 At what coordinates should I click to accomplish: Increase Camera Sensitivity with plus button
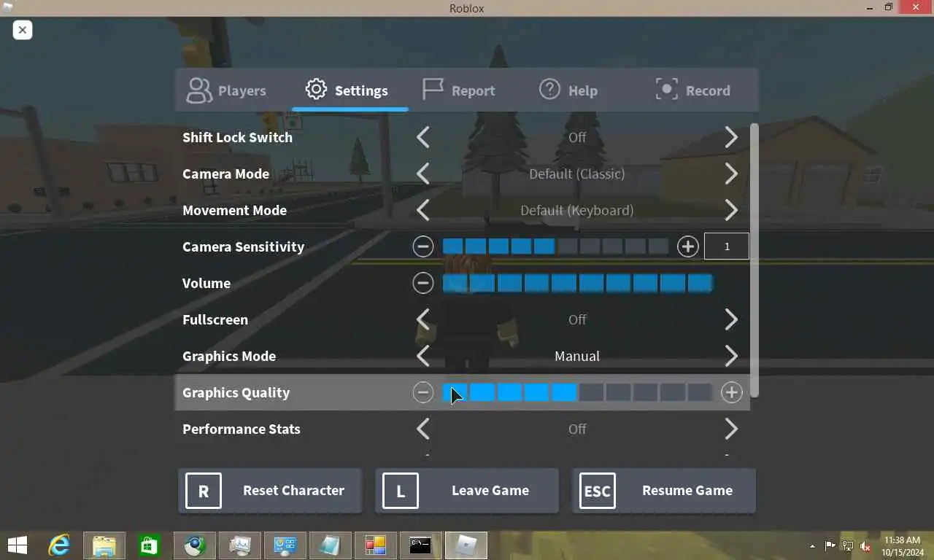(688, 246)
